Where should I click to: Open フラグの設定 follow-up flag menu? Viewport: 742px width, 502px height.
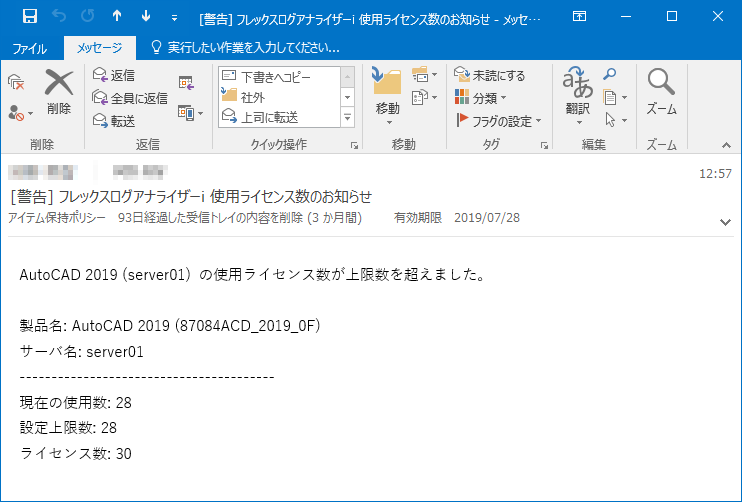[498, 121]
